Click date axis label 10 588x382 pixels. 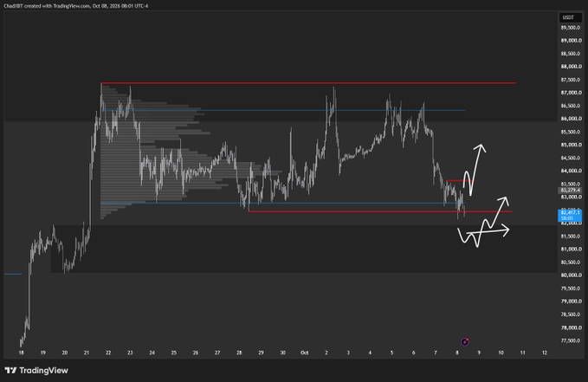click(501, 353)
